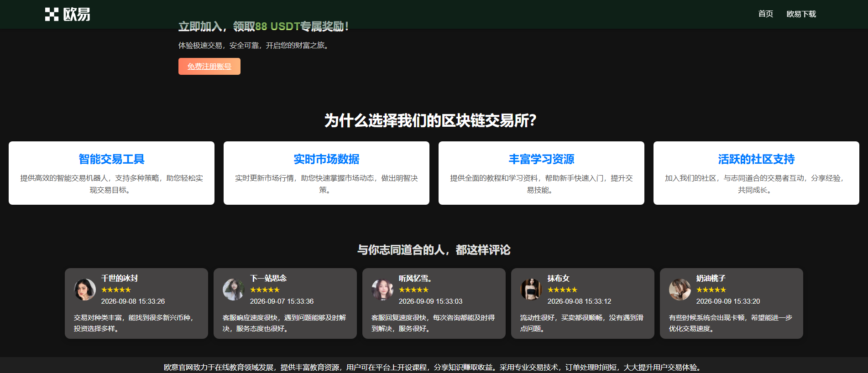Select the 活跃的社区支持 feature heading
The width and height of the screenshot is (868, 373).
click(x=756, y=159)
